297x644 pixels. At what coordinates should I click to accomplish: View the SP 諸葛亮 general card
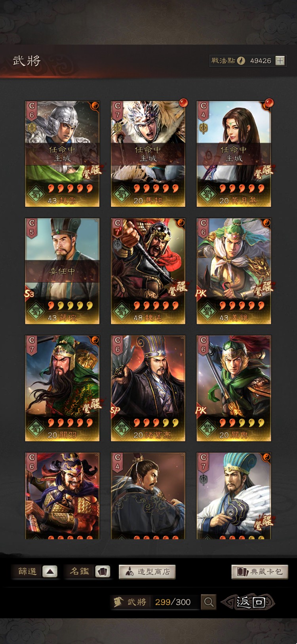(148, 388)
